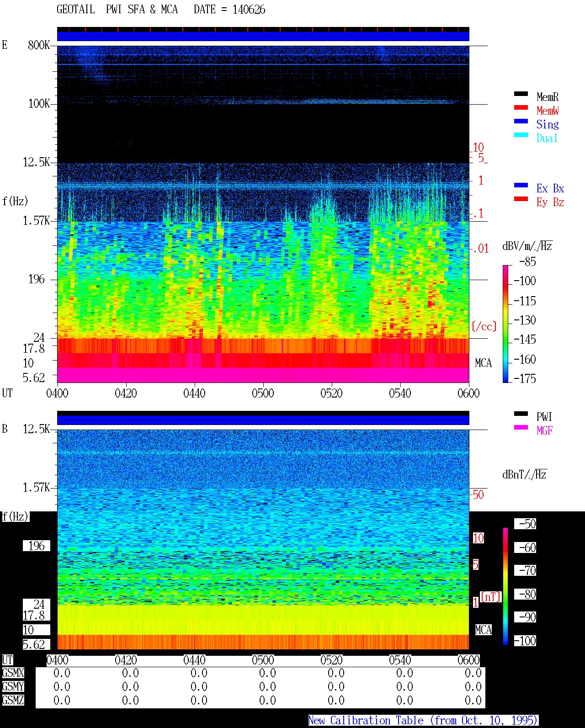585x728 pixels.
Task: Click the dBV/m/√Hz unit label
Action: 527,246
